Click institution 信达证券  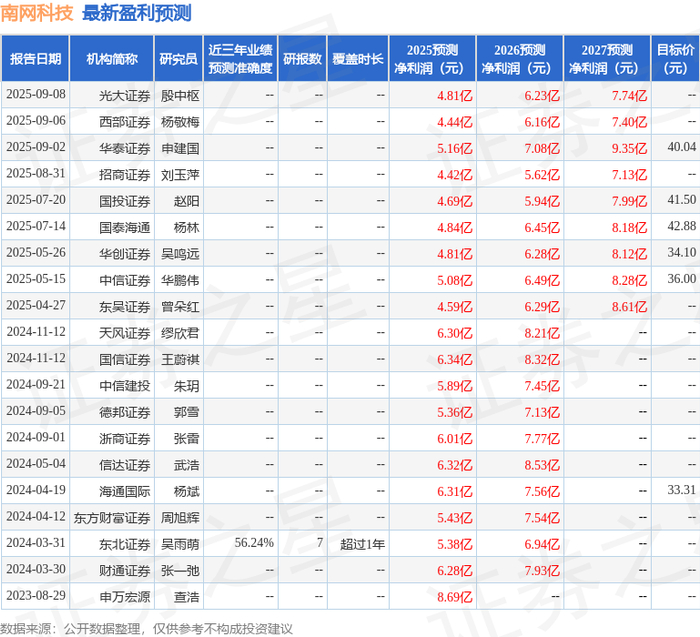click(x=125, y=465)
